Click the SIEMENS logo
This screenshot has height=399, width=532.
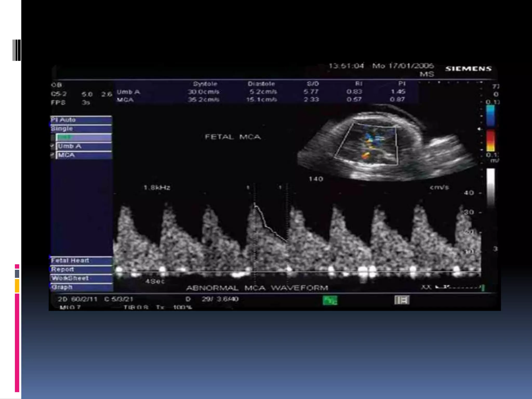468,69
